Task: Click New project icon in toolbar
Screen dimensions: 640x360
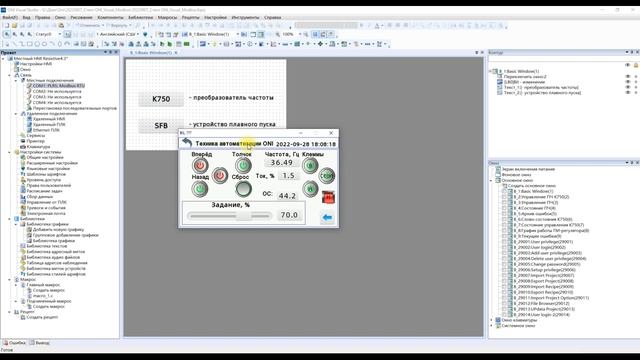Action: pyautogui.click(x=6, y=25)
